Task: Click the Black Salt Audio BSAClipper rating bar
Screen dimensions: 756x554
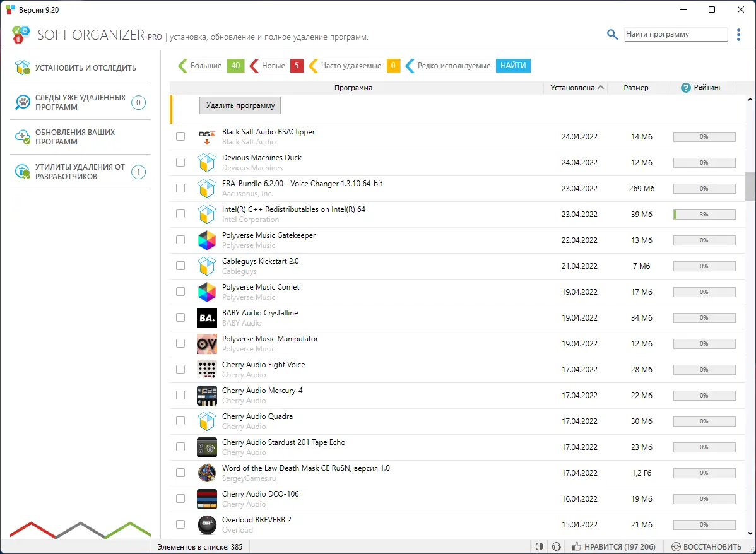Action: [x=704, y=137]
